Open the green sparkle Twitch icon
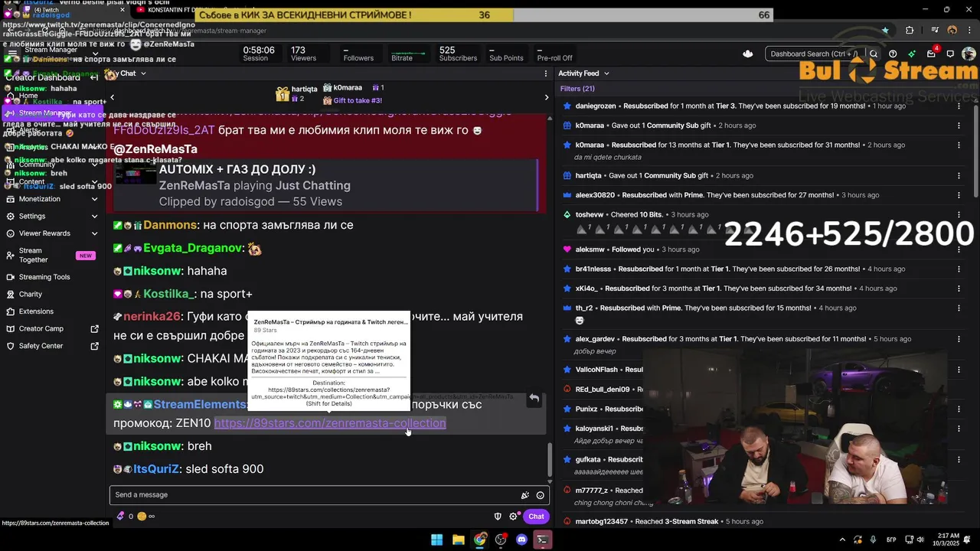 [x=912, y=54]
